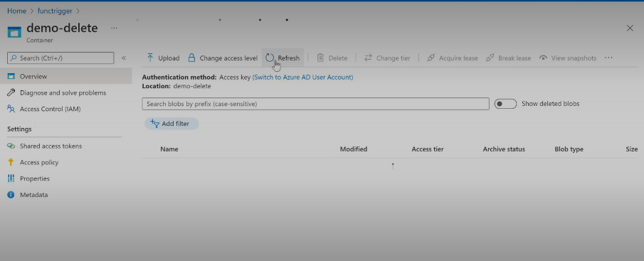Image resolution: width=644 pixels, height=261 pixels.
Task: Refresh the container blob list
Action: 283,58
